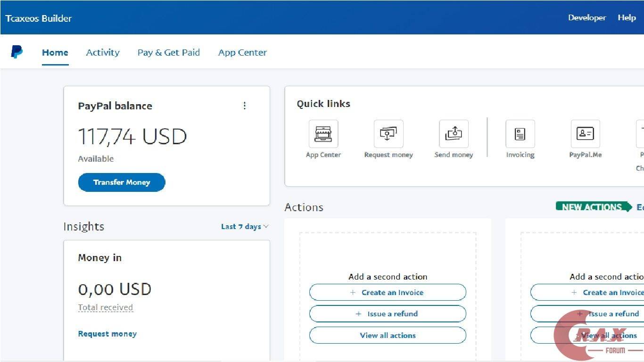644x362 pixels.
Task: Click the Total received label
Action: pyautogui.click(x=106, y=307)
